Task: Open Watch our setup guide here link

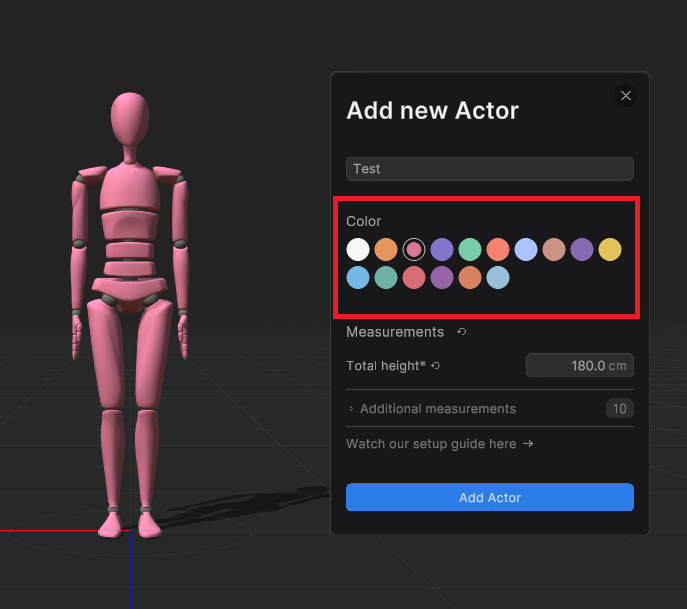Action: click(x=439, y=444)
